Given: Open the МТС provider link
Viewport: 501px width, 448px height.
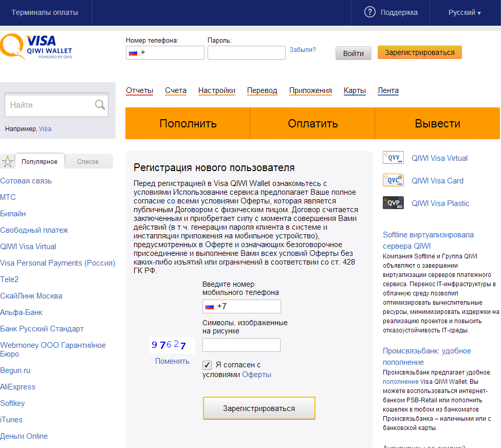Looking at the screenshot, I should point(8,197).
